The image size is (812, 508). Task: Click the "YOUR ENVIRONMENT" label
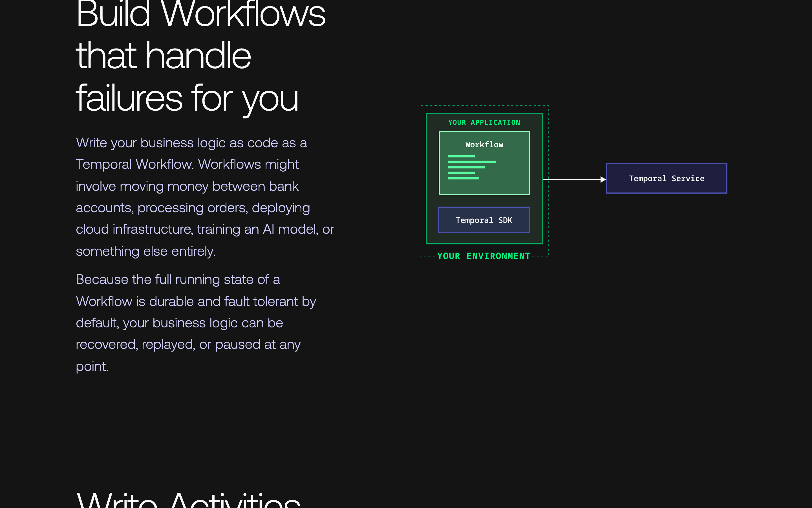pyautogui.click(x=484, y=256)
